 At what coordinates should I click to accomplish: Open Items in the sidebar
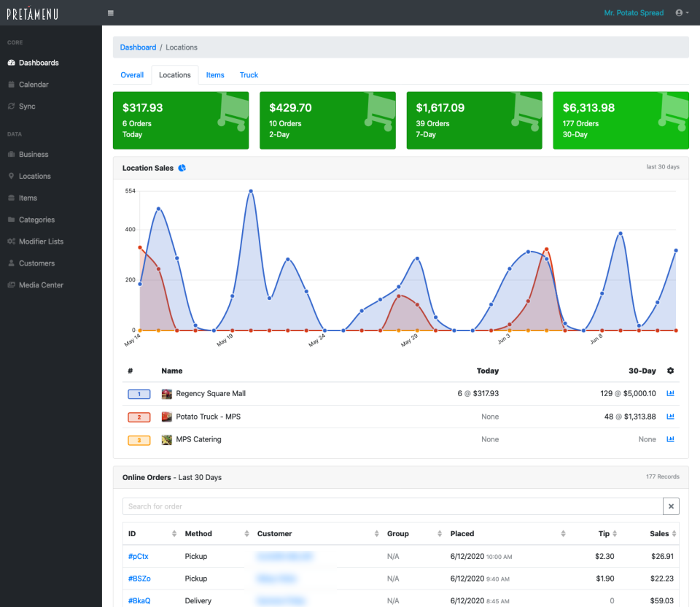point(28,198)
